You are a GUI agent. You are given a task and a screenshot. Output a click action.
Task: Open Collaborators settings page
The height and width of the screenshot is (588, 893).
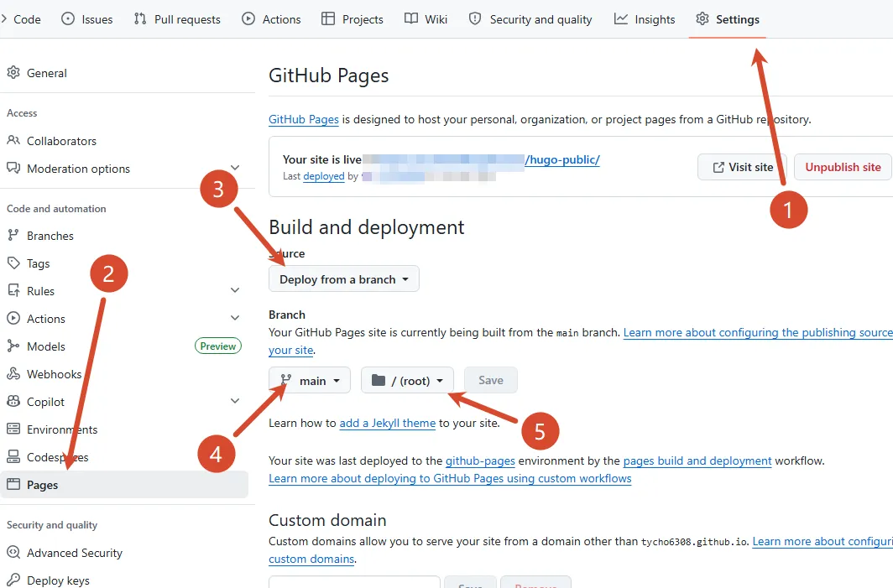click(124, 141)
